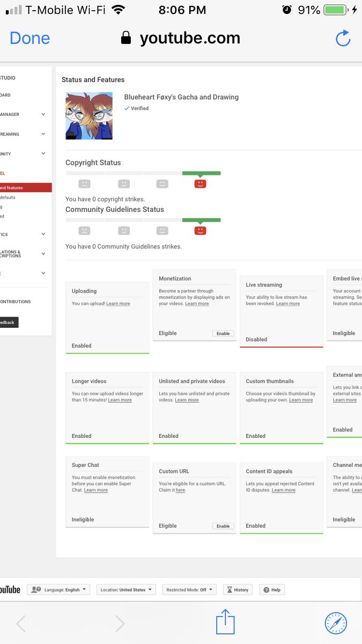Viewport: 362px width, 644px height.
Task: Tap the back arrow in bottom bar
Action: tap(21, 623)
